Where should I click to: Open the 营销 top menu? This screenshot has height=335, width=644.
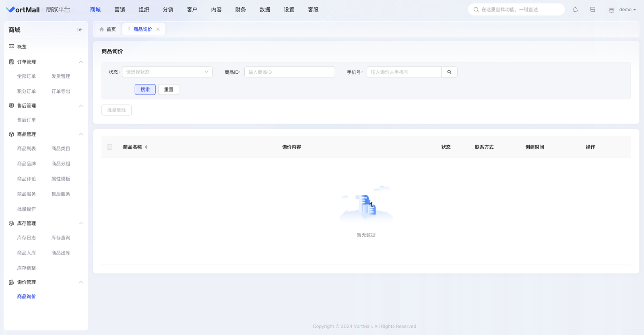click(x=120, y=10)
